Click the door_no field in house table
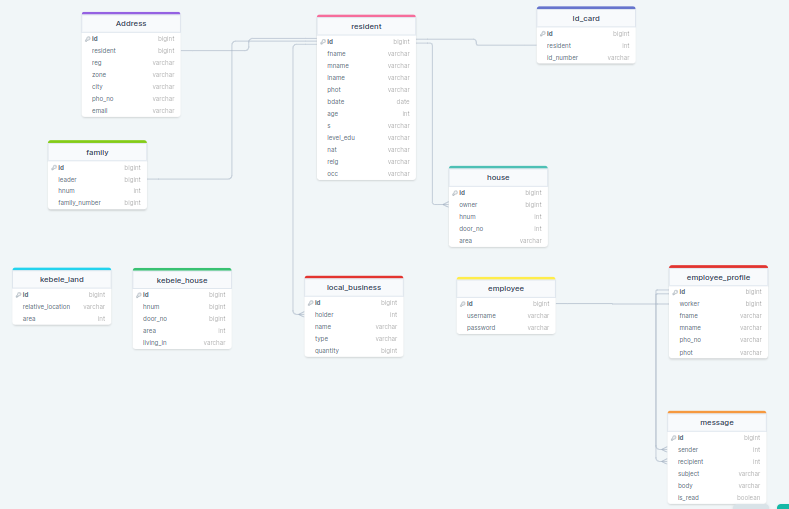The width and height of the screenshot is (789, 509). 498,229
